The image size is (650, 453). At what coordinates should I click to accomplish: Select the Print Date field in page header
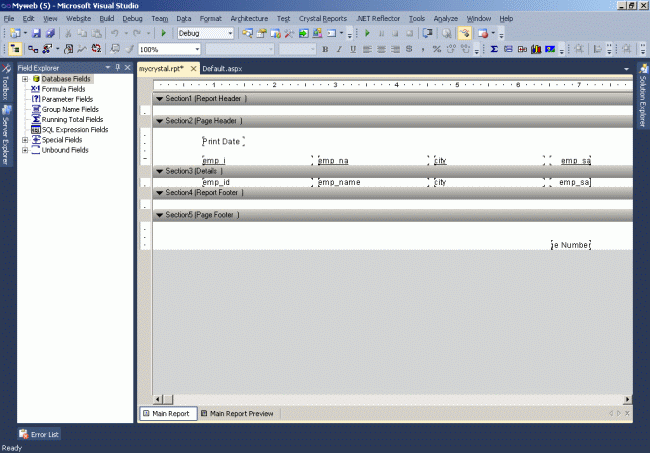pyautogui.click(x=223, y=141)
